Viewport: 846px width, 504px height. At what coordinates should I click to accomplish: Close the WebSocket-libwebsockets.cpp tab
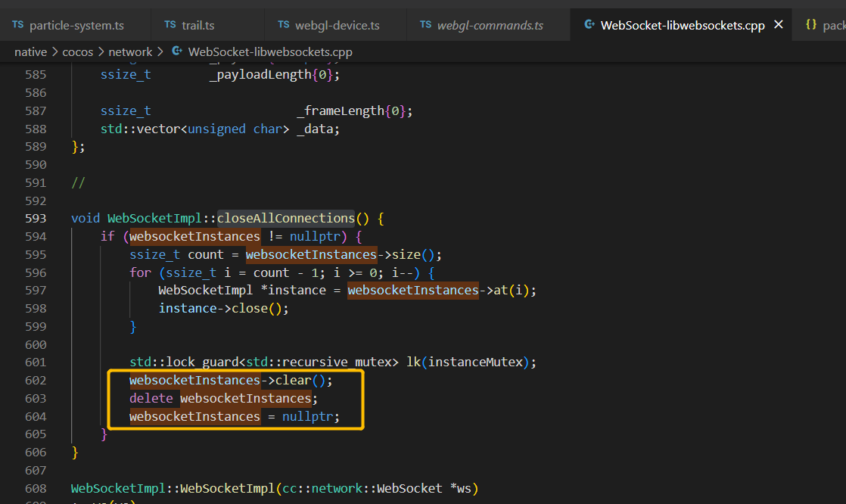[x=779, y=25]
